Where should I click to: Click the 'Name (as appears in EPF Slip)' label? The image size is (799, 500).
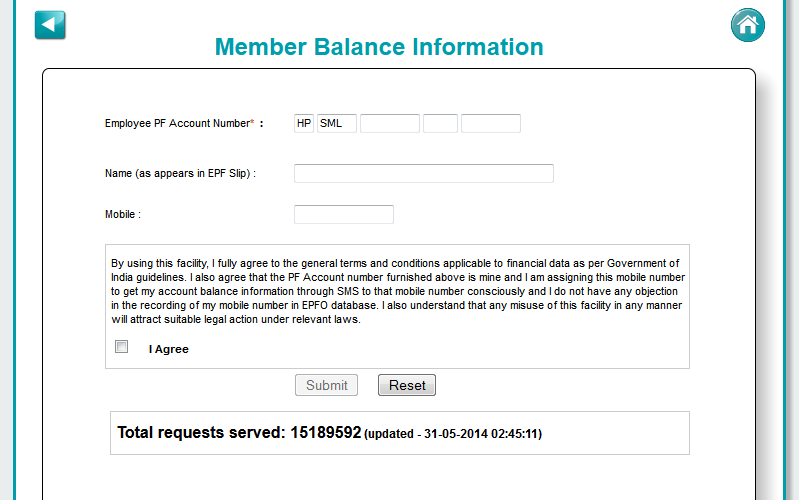coord(180,174)
